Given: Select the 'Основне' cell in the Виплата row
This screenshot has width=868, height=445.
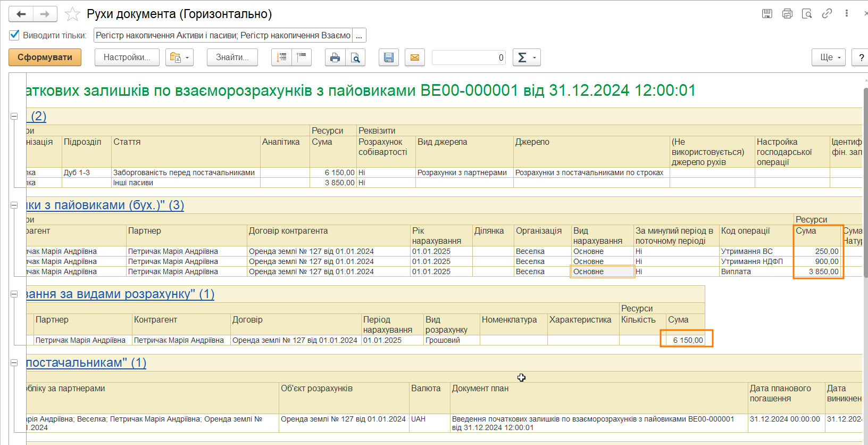Looking at the screenshot, I should [x=603, y=271].
